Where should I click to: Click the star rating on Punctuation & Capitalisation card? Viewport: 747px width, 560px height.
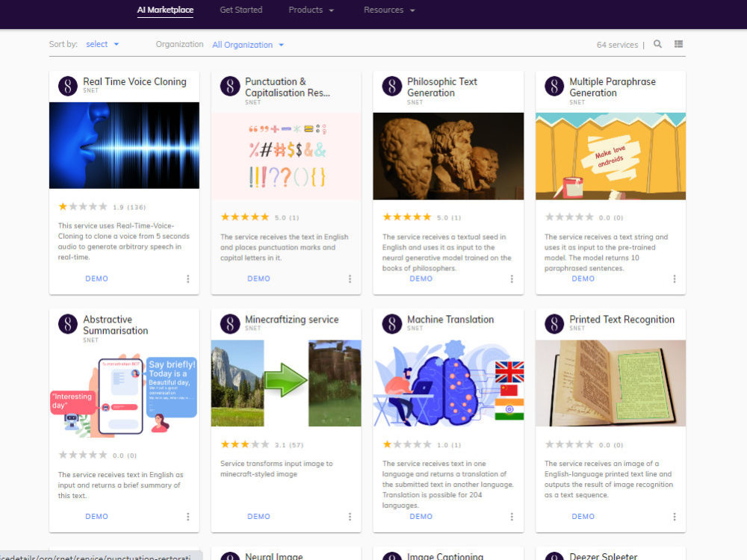(245, 217)
